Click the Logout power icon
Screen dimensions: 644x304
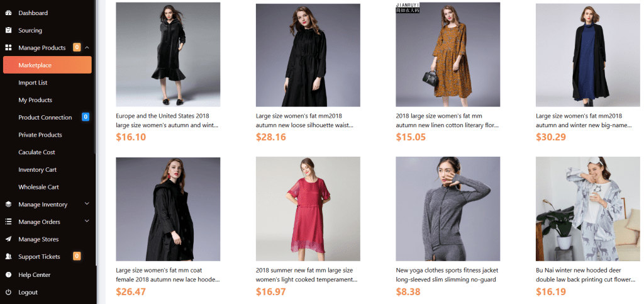[x=8, y=293]
